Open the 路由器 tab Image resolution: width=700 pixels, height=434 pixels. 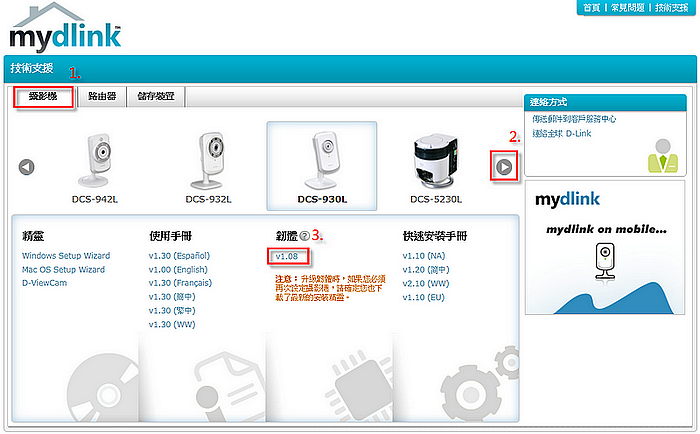pos(102,97)
